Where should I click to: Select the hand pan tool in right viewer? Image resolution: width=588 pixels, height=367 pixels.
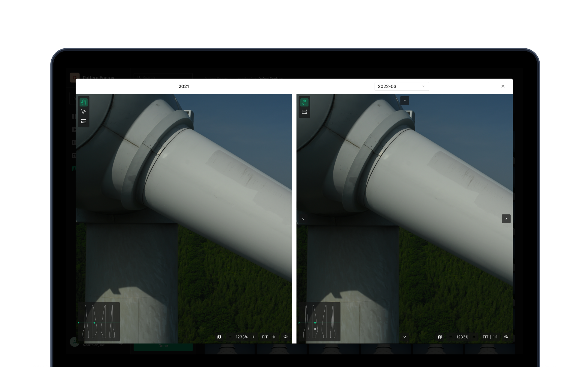tap(304, 103)
